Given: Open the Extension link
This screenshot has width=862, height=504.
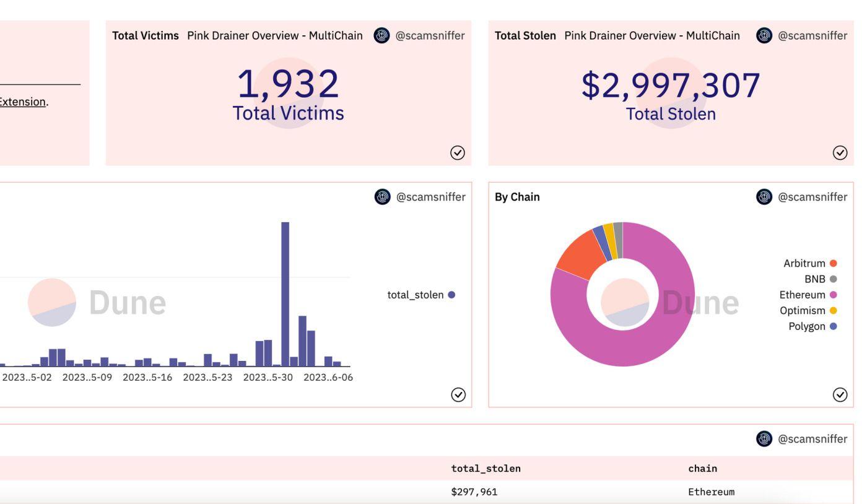Looking at the screenshot, I should click(x=22, y=101).
